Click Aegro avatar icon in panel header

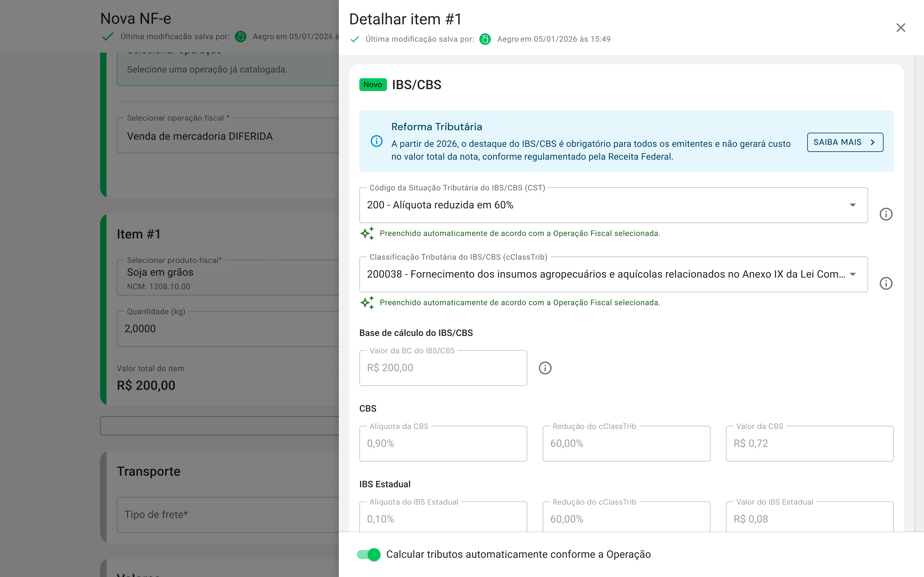tap(485, 39)
